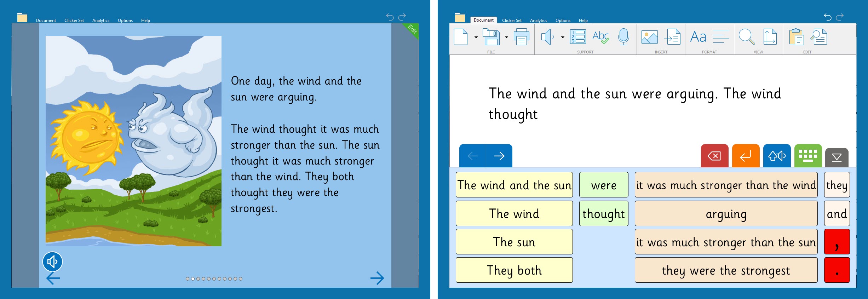Image resolution: width=868 pixels, height=299 pixels.
Task: Open the Analytics menu in the right window
Action: pyautogui.click(x=538, y=21)
